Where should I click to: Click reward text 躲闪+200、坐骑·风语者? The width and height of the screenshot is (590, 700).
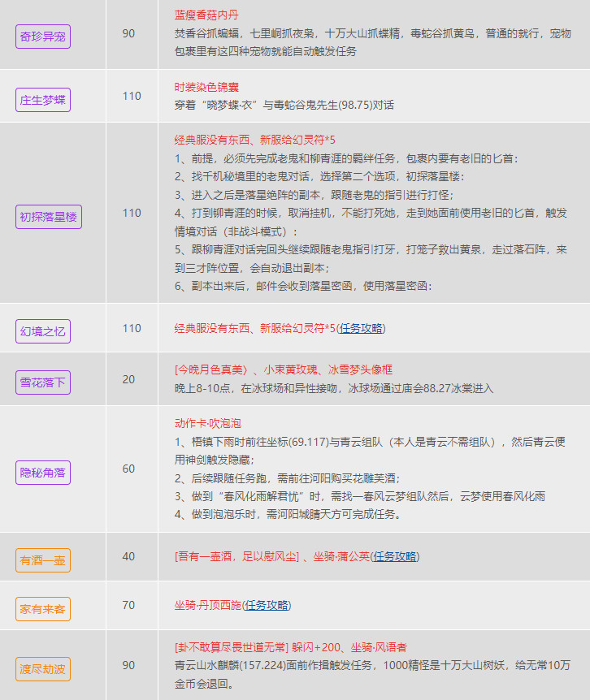coord(349,647)
